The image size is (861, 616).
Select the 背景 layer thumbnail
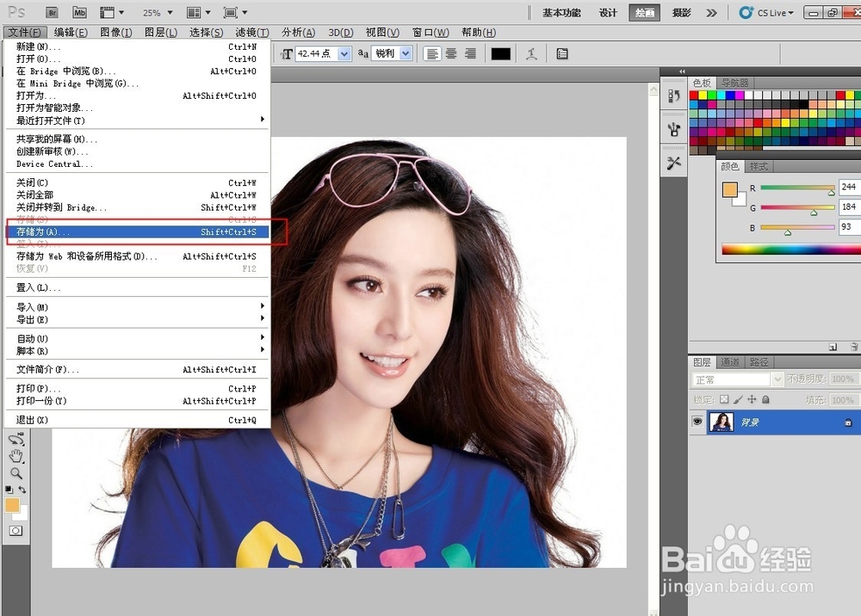coord(721,422)
